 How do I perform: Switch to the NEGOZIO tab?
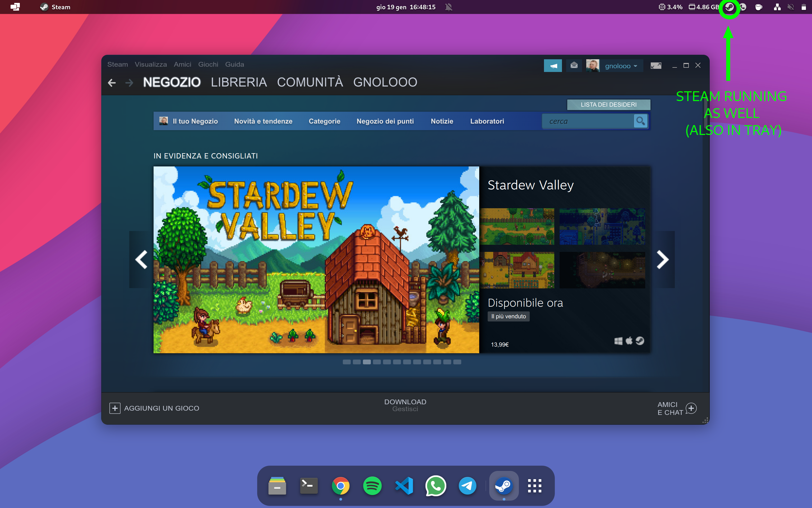pos(172,82)
